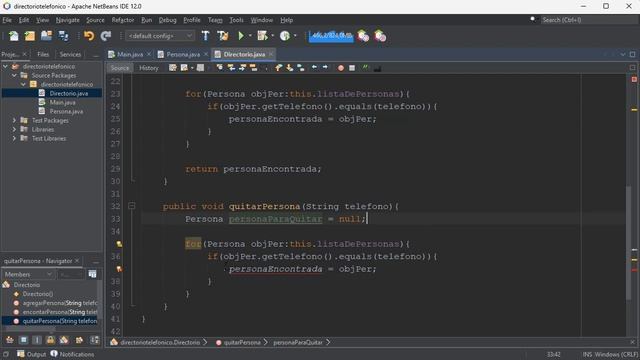Click the Debug Project toolbar icon
Screen dimensions: 640x360
pos(262,36)
